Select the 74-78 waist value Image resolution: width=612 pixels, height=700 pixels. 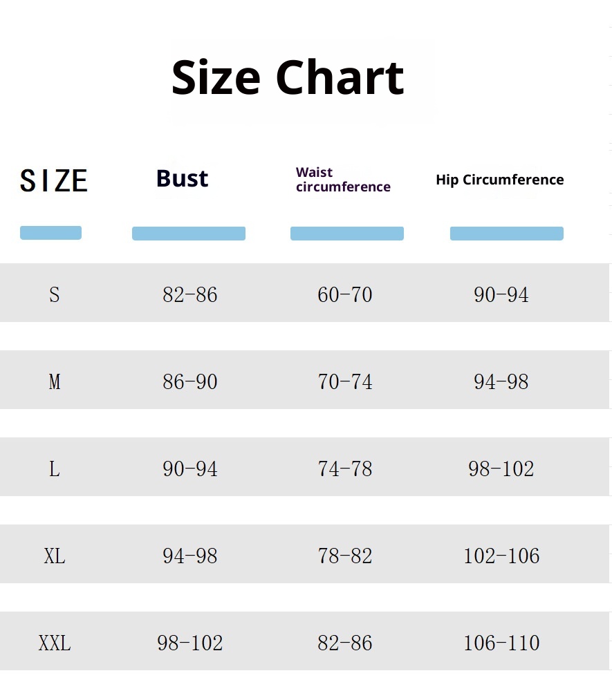pos(345,469)
